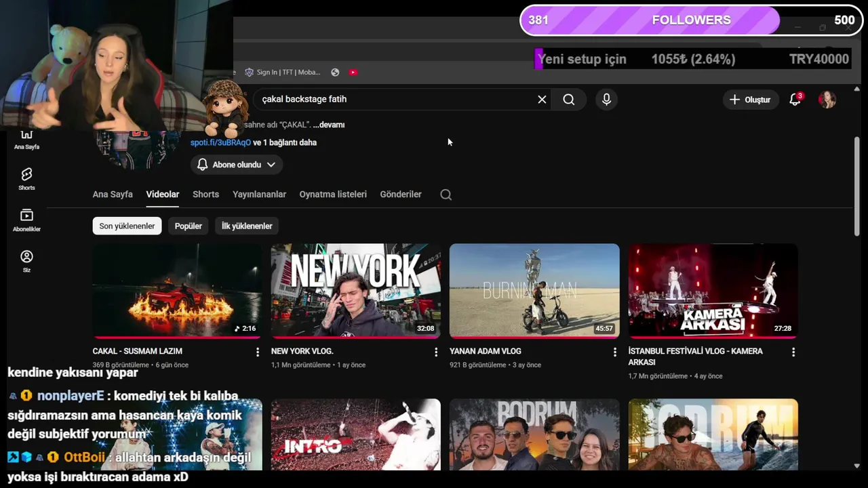Open the Bodrum surfing video thumbnail
Viewport: 868px width, 488px height.
713,434
